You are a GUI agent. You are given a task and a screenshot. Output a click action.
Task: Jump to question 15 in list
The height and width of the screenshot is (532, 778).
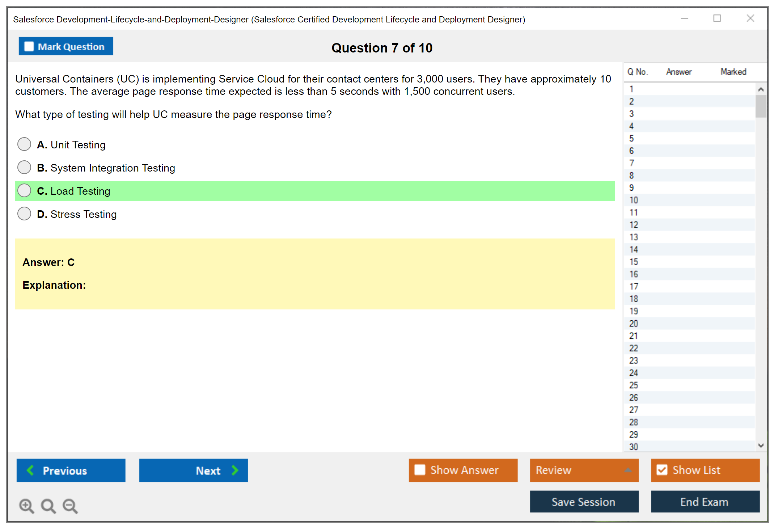pyautogui.click(x=634, y=262)
